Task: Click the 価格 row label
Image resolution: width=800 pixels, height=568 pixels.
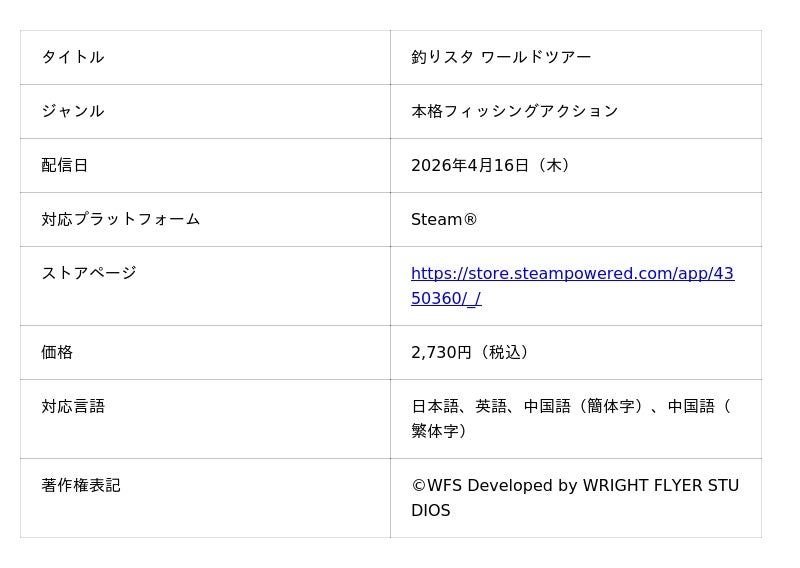Action: click(x=57, y=352)
